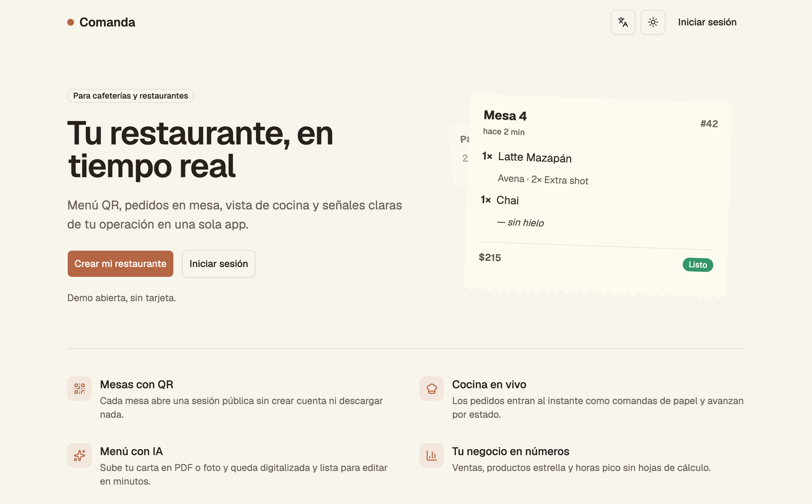Click the Avena · 2× Extra shot modifiers
Screen dimensions: 812x504
tap(543, 180)
